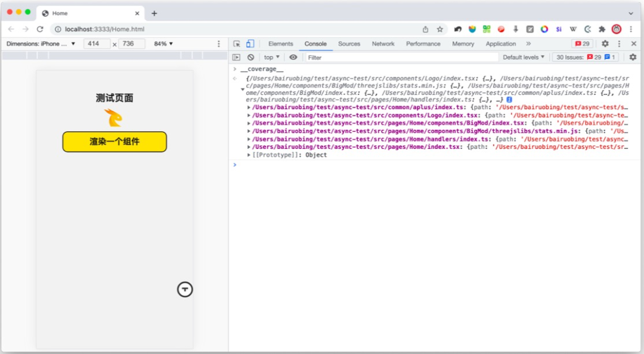Screen dimensions: 644x354
Task: Open the Chrome three-dot menu
Action: click(x=631, y=29)
